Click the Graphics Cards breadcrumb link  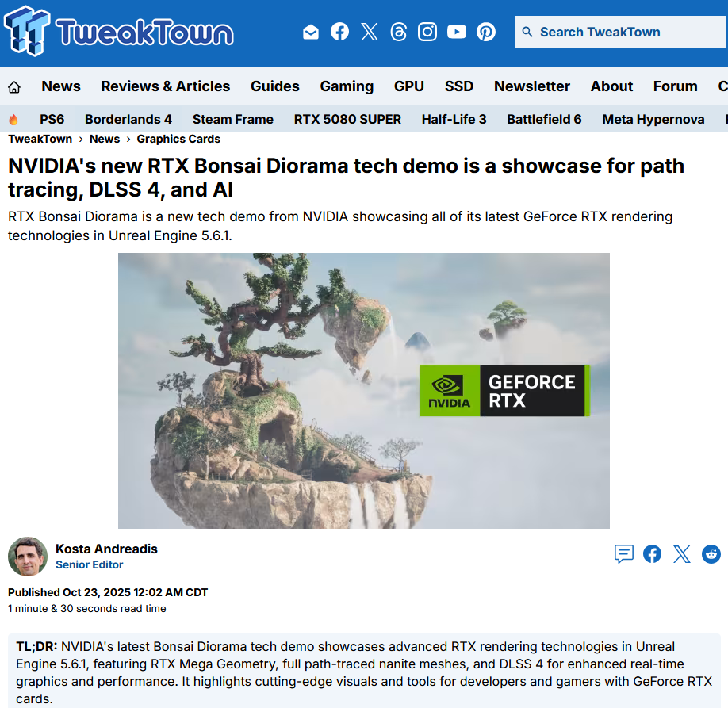tap(178, 139)
